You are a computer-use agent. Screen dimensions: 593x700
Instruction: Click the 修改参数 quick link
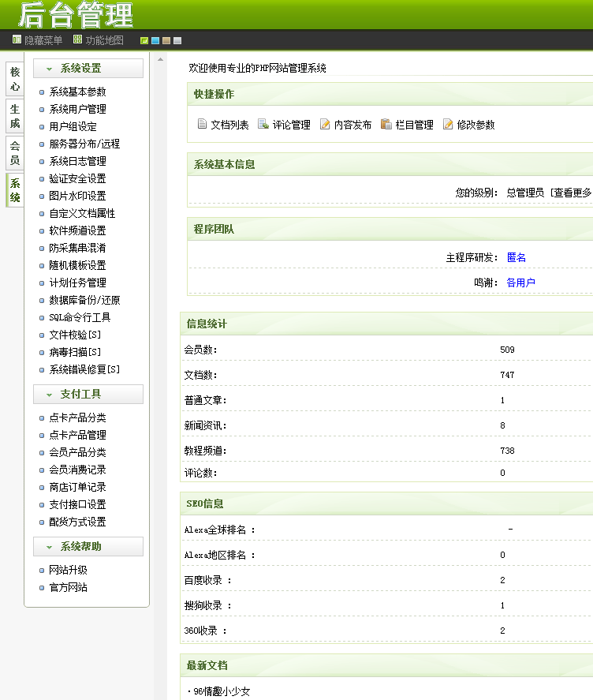(x=476, y=125)
